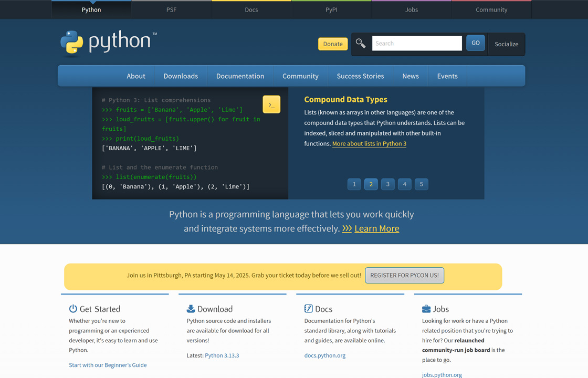
Task: Click the Jobs section heading text
Action: pyautogui.click(x=441, y=309)
